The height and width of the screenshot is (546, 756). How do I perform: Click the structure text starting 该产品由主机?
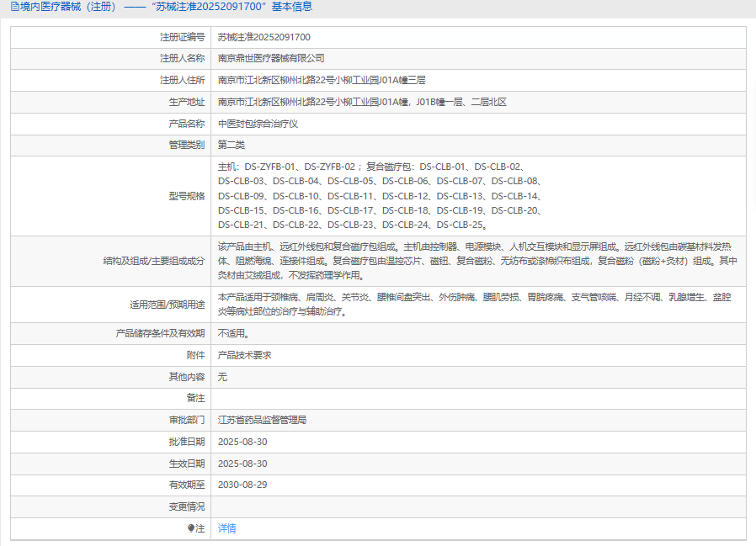477,261
